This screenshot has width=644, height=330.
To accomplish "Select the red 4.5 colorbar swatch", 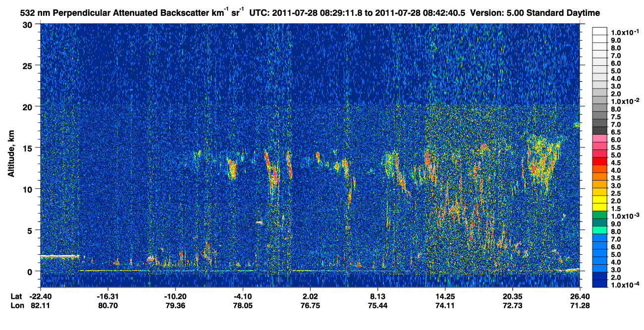I will pyautogui.click(x=599, y=162).
